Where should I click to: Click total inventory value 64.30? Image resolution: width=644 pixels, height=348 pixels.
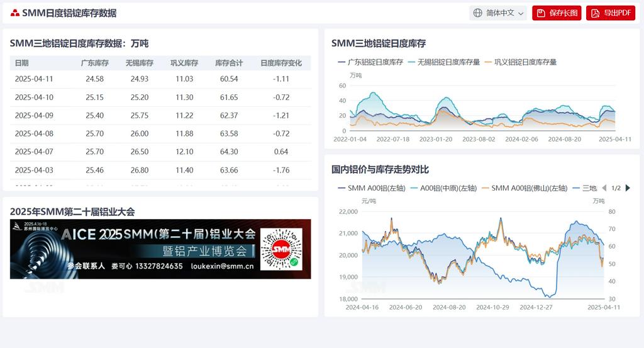pos(229,152)
